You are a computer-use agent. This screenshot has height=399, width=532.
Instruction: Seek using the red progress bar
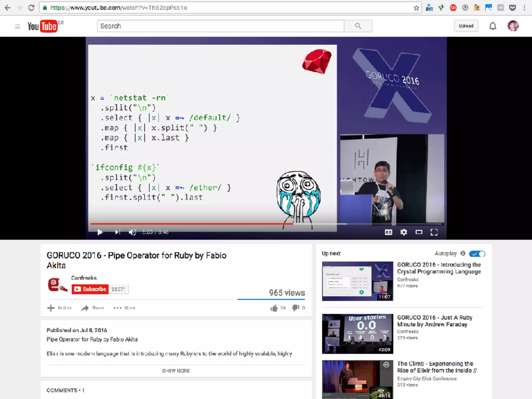(192, 224)
